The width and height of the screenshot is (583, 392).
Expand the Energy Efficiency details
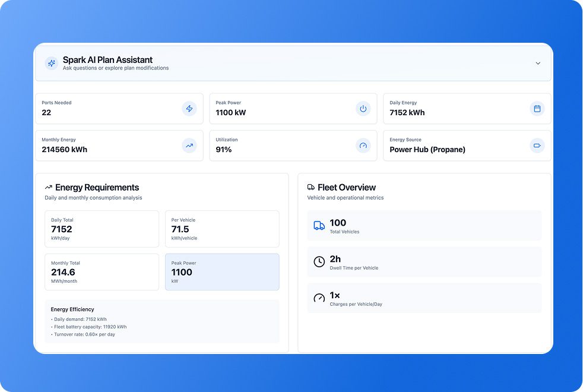[x=162, y=321]
